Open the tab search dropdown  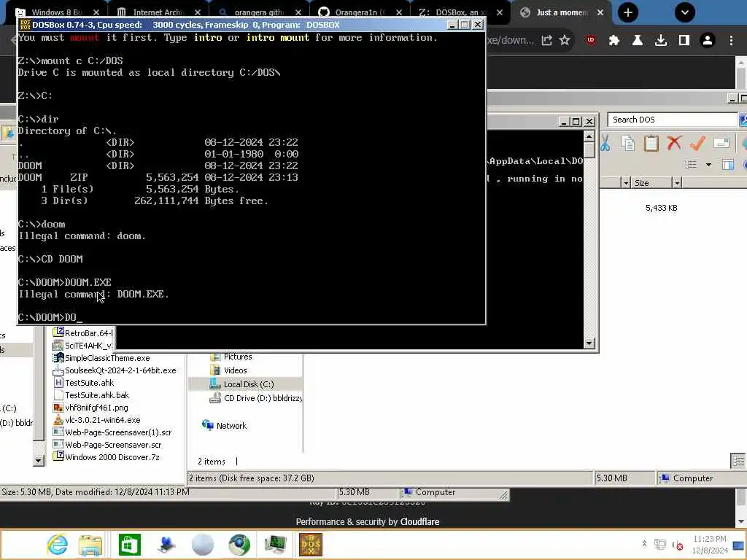(x=684, y=12)
